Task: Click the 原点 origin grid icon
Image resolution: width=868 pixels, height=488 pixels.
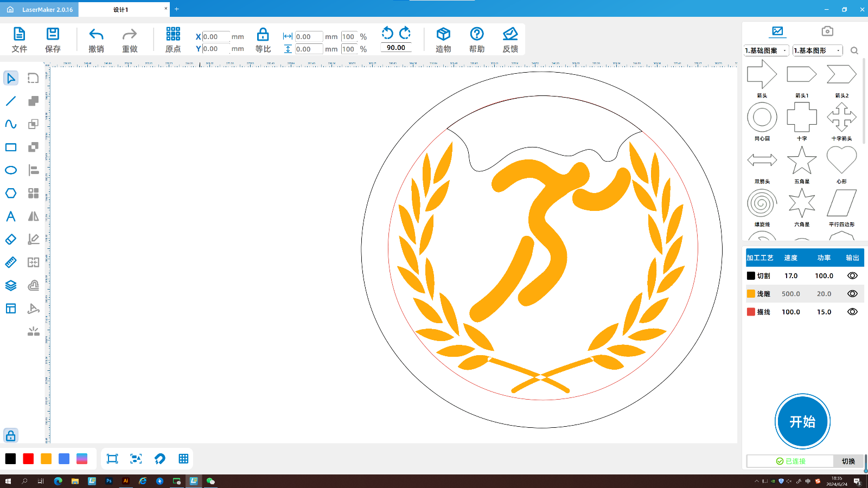Action: pos(173,35)
